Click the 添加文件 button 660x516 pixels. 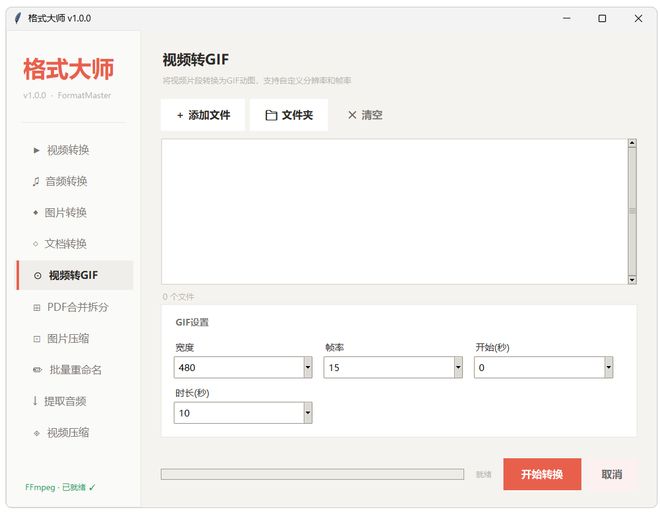point(203,115)
